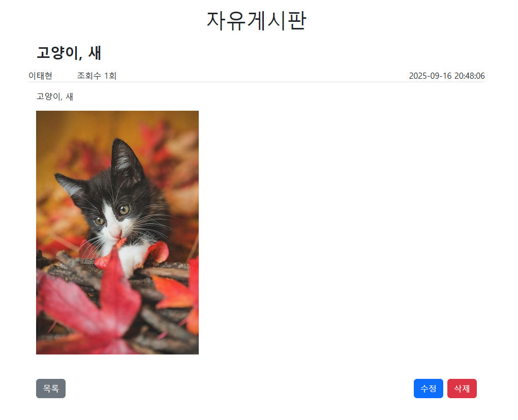Click the date portion 2025-09-16
518x420 pixels.
point(430,76)
